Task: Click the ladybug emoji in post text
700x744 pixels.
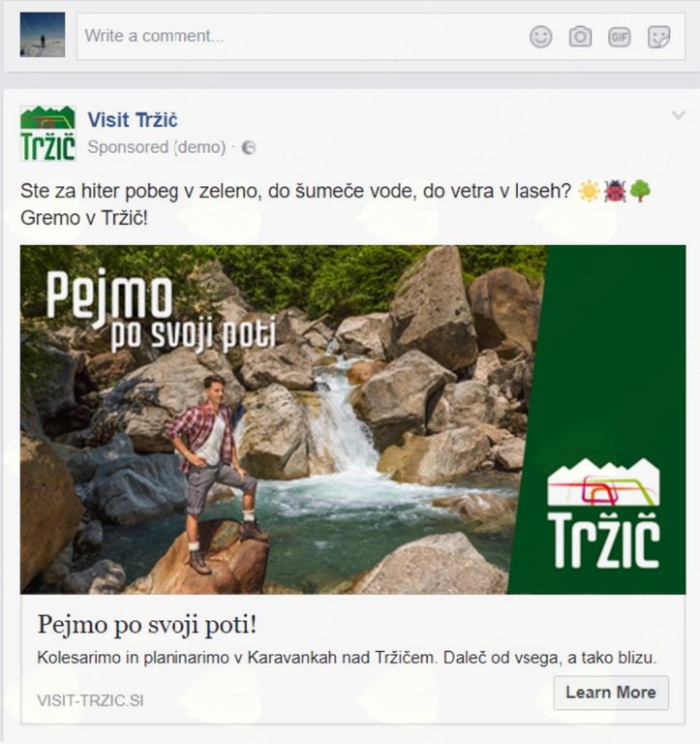Action: pyautogui.click(x=615, y=191)
